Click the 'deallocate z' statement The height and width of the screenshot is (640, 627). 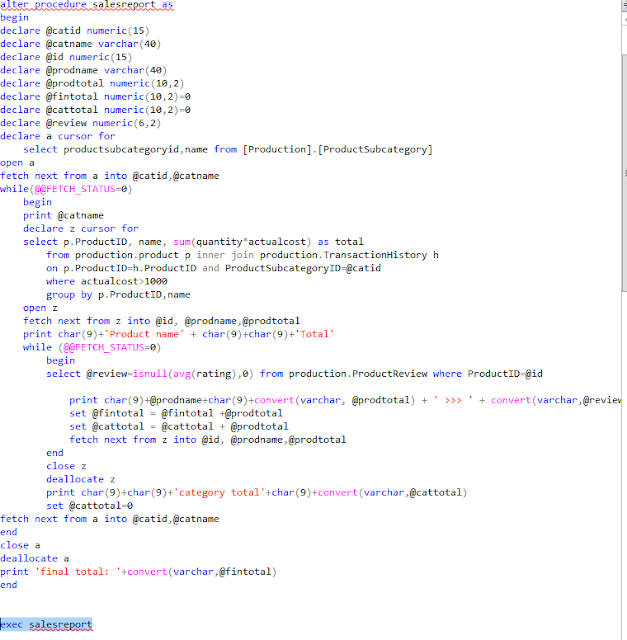coord(80,479)
